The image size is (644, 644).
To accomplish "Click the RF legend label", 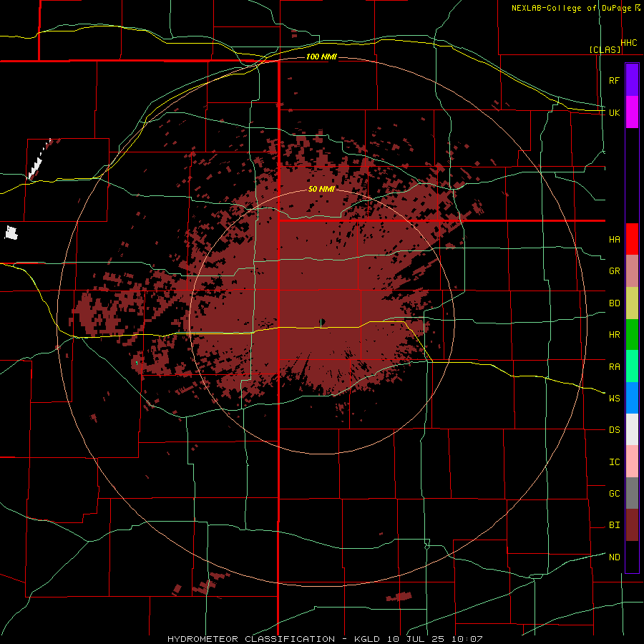I will tap(614, 80).
